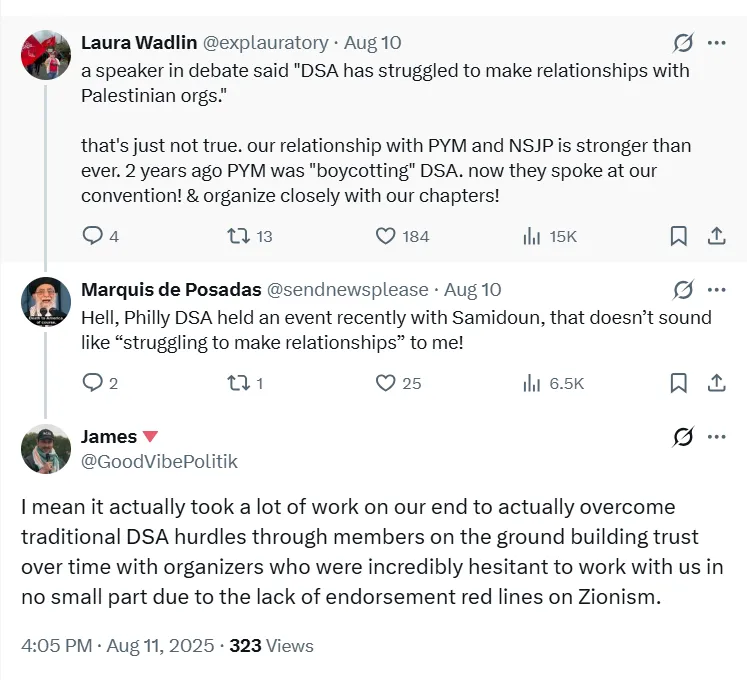Open James' profile avatar
Viewport: 747px width, 680px height.
point(45,448)
